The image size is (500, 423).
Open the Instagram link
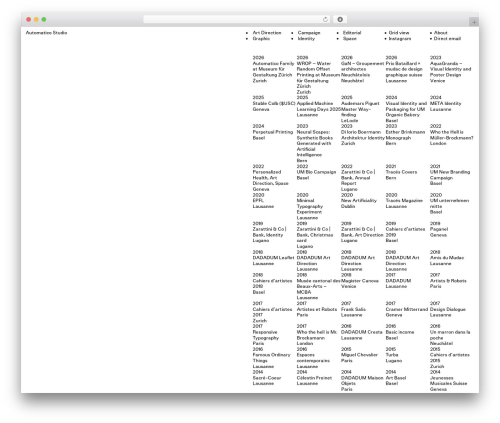point(400,39)
